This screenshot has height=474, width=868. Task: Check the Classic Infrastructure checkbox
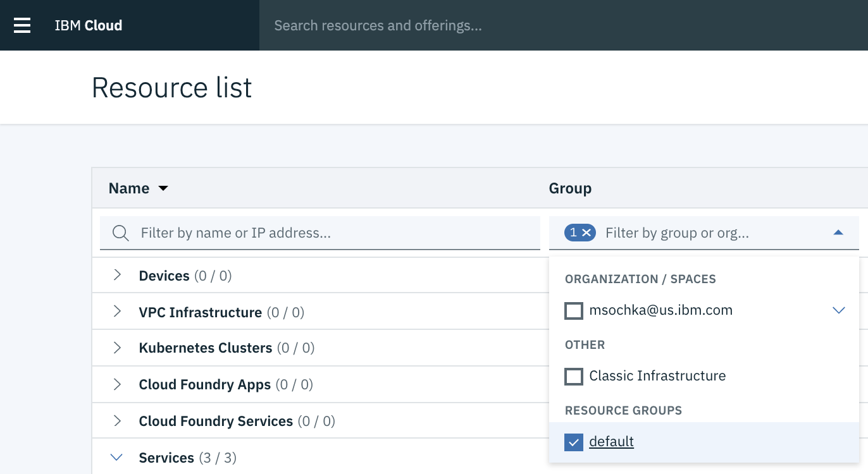pos(574,377)
